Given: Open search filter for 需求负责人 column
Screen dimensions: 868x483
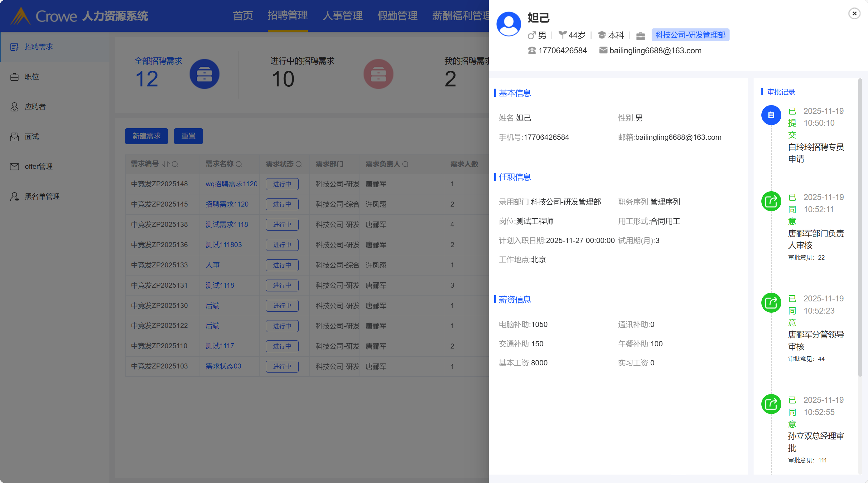Looking at the screenshot, I should pyautogui.click(x=405, y=164).
